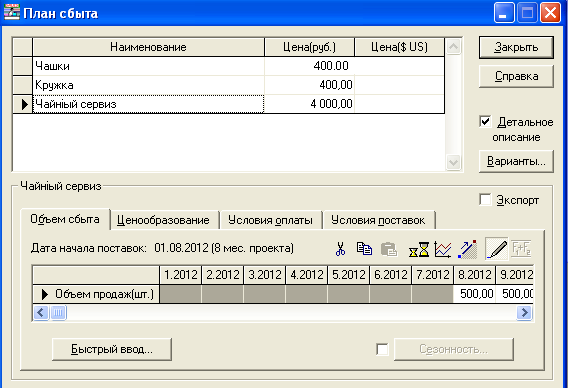Click the Cut scissors icon
Image resolution: width=568 pixels, height=388 pixels.
[340, 249]
